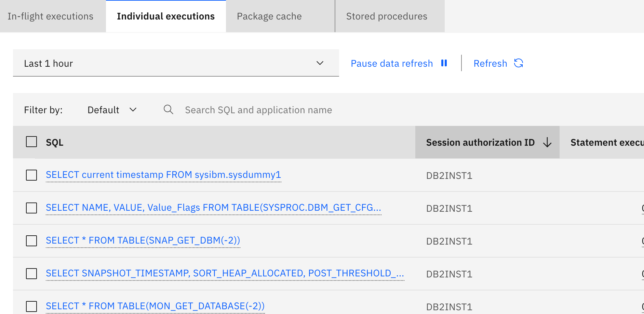Switch to the In-flight executions tab
Screen dimensions: 644x314
pyautogui.click(x=51, y=16)
